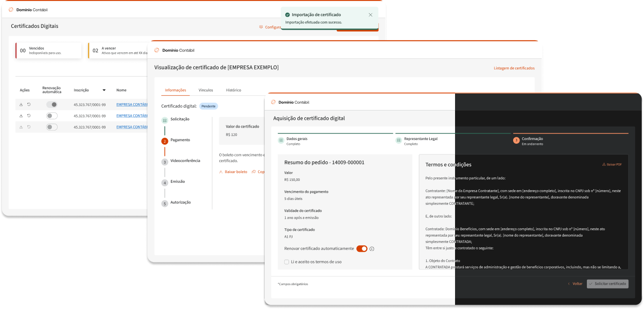Click renew icon in first certificate row

point(29,104)
